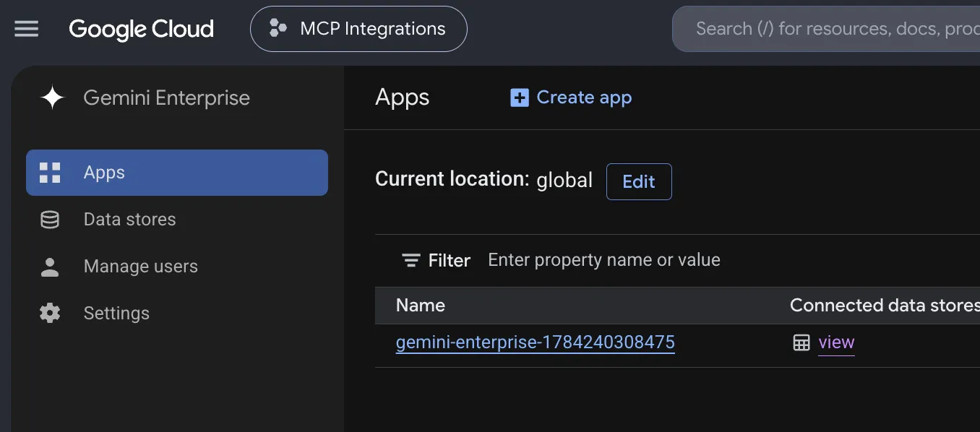Open app gemini-enterprise-1784240308475
980x432 pixels.
[x=536, y=342]
